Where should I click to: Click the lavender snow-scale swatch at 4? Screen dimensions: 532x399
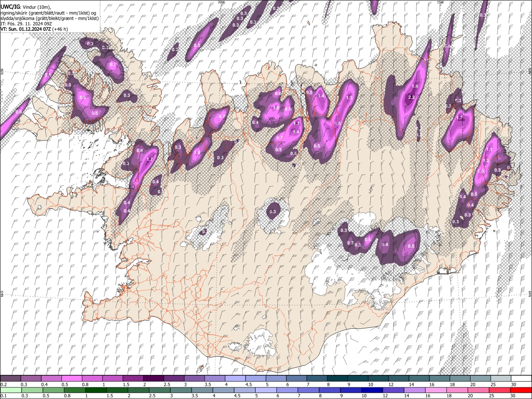235,379
